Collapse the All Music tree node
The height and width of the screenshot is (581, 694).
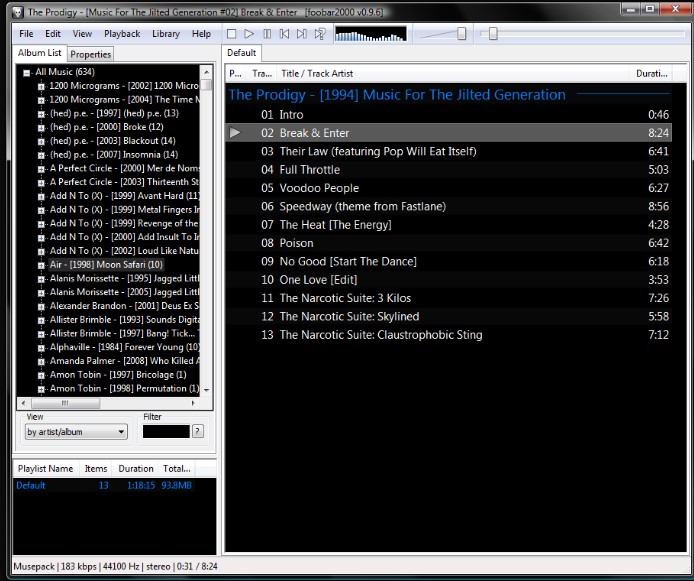[27, 73]
